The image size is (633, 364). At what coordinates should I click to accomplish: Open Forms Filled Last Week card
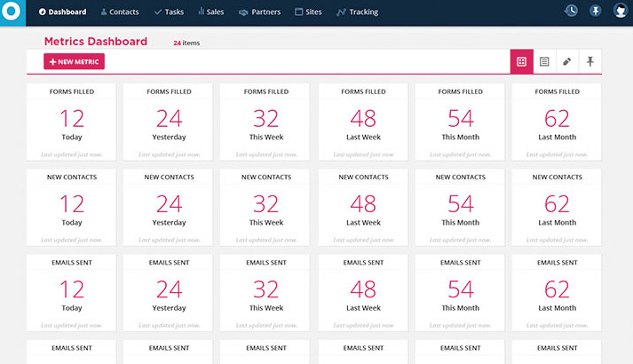tap(363, 122)
